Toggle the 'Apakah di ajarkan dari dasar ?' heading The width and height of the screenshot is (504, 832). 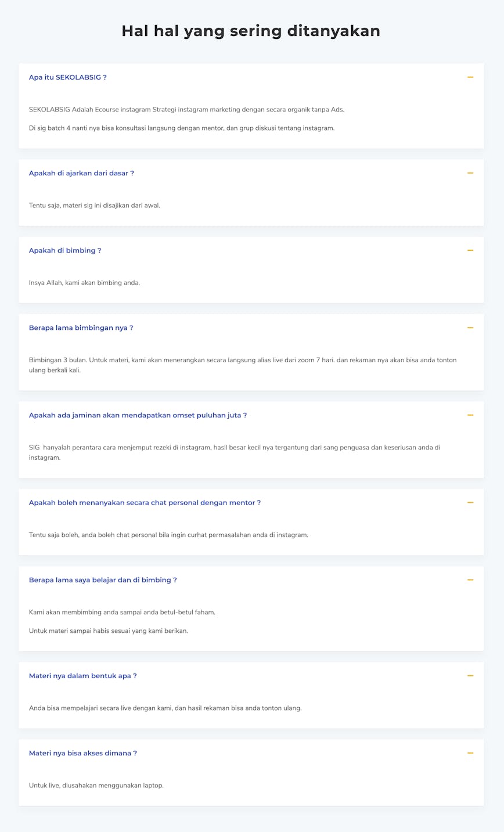point(81,173)
